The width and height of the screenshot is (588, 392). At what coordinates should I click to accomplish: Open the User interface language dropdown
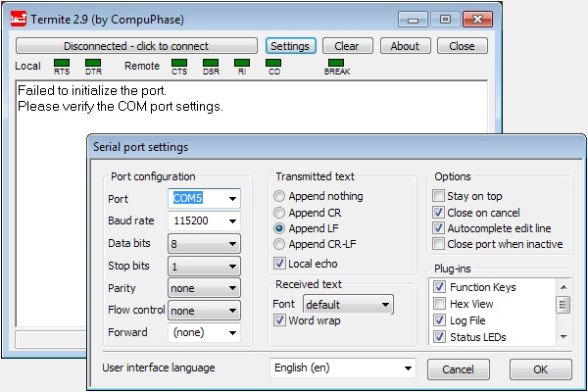pyautogui.click(x=343, y=368)
